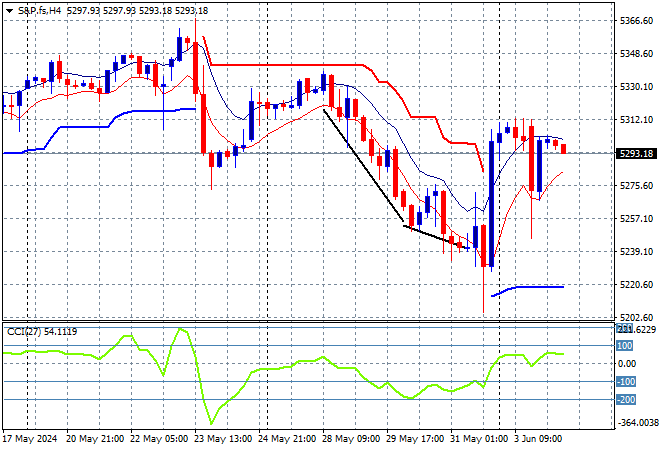Screen dimensions: 660x450
Task: Select the 28 May 09:00 time label
Action: coord(351,439)
